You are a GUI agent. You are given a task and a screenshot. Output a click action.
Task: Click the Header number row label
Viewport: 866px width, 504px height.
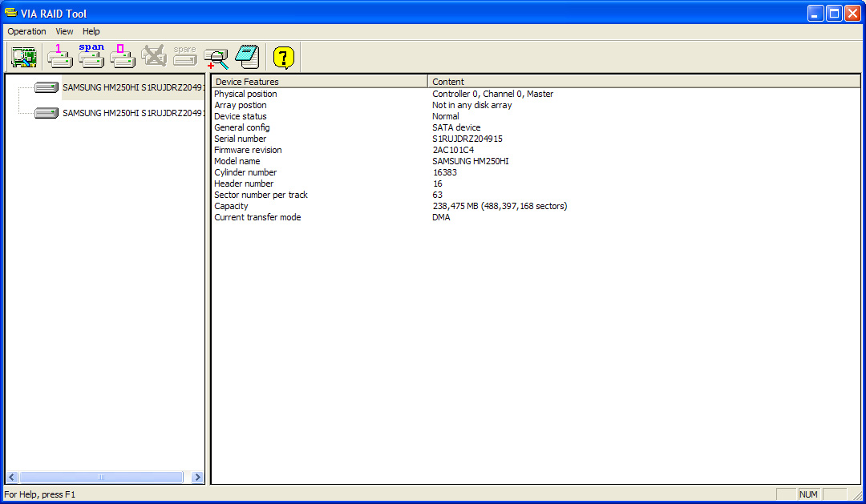244,183
